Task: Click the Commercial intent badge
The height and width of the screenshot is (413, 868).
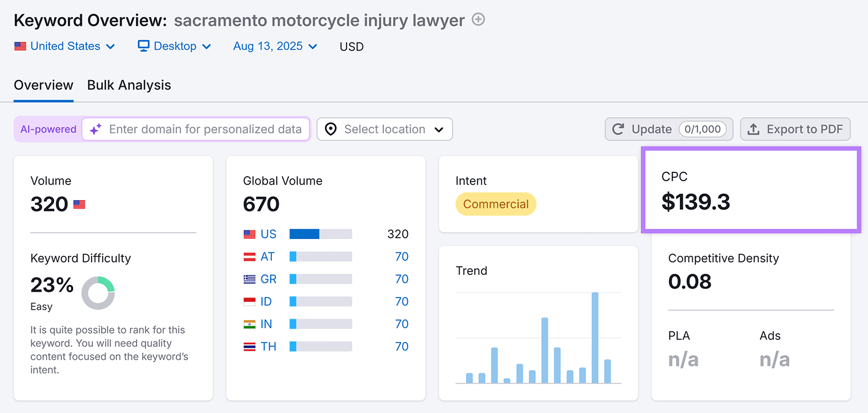Action: coord(495,204)
